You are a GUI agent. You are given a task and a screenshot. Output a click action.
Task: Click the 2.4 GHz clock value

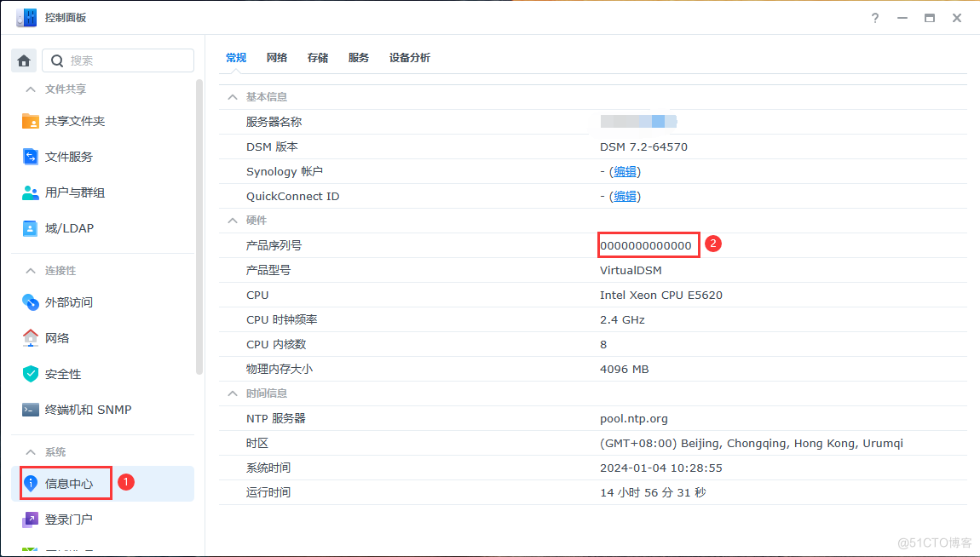622,319
